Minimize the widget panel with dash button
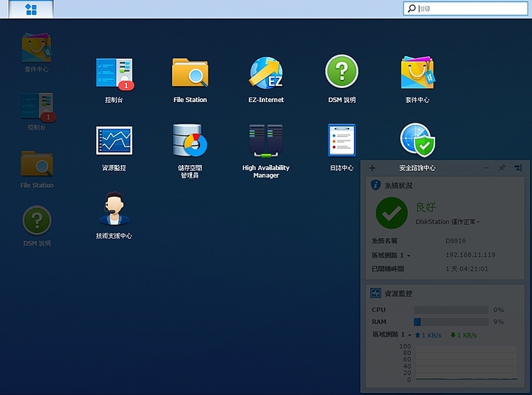Viewport: 532px width, 395px height. (485, 168)
